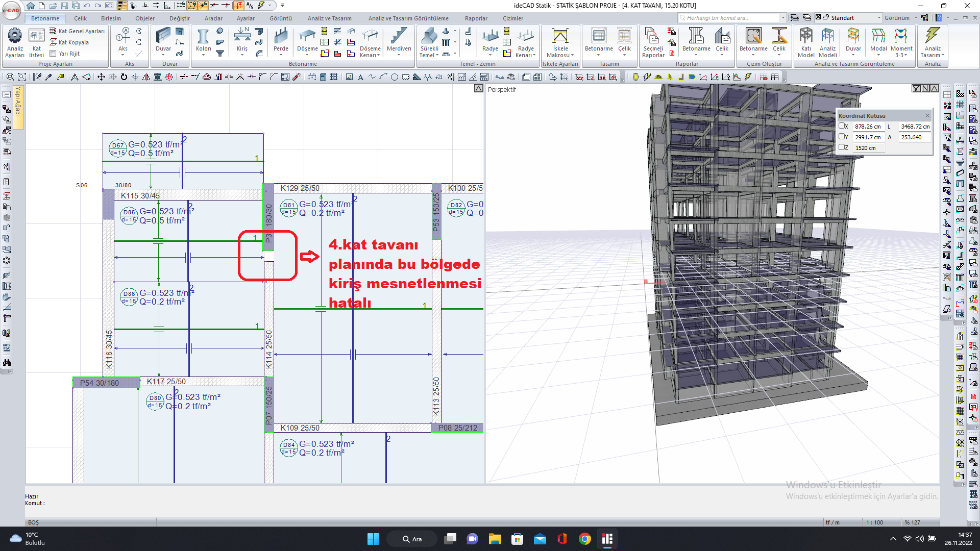Open the Betonarme ribbon tab
This screenshot has height=551, width=980.
(x=45, y=18)
